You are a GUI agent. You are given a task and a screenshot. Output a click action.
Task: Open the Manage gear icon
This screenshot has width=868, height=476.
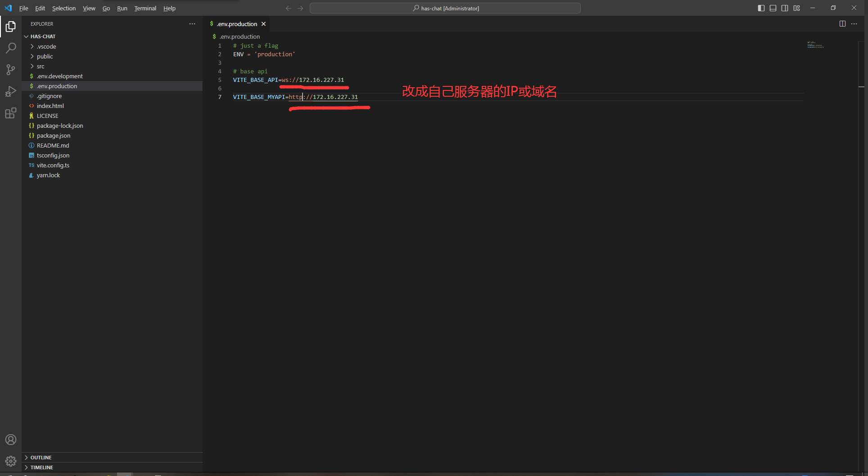[x=11, y=461]
